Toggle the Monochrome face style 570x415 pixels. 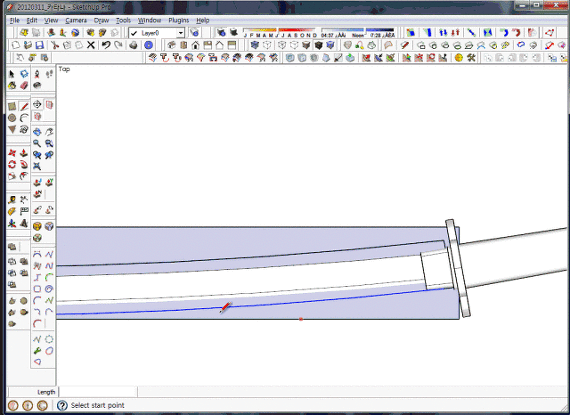pyautogui.click(x=330, y=45)
